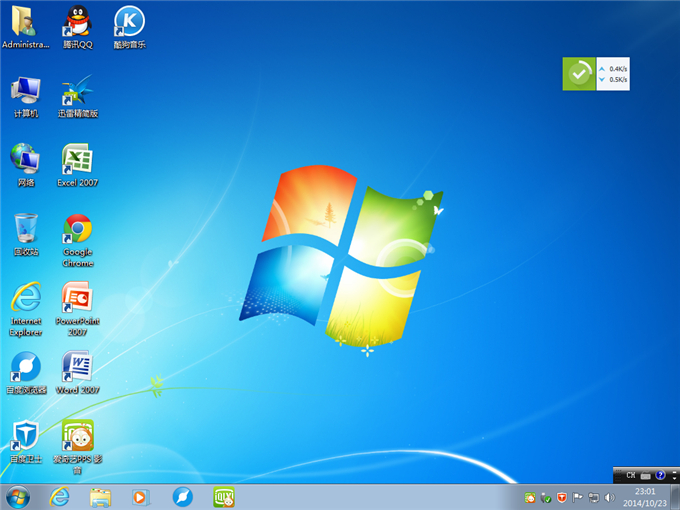This screenshot has width=680, height=510.
Task: Open the Windows Start menu
Action: (x=18, y=496)
